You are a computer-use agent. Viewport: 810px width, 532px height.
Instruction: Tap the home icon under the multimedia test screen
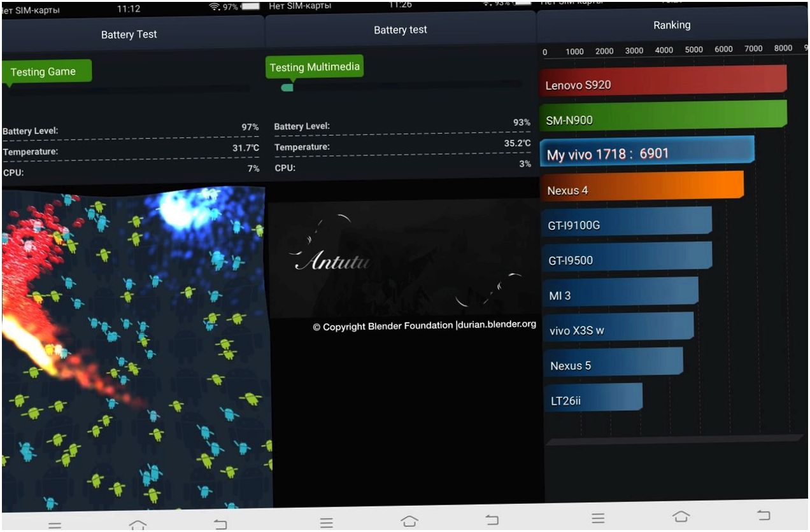[409, 521]
